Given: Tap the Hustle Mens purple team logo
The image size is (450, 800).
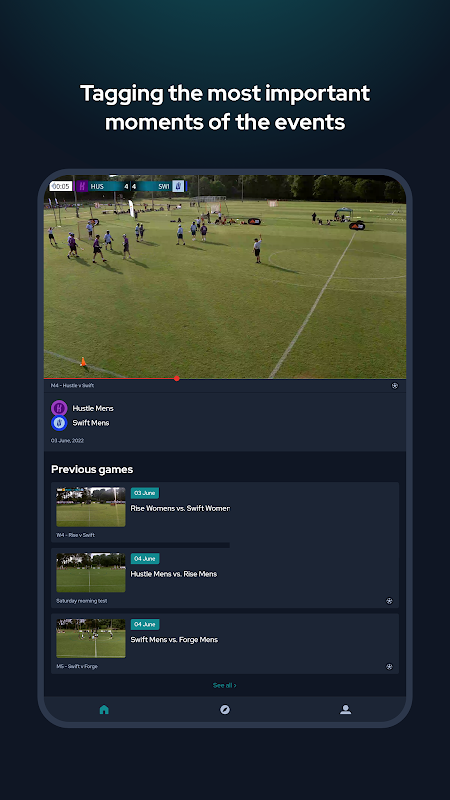Looking at the screenshot, I should (x=59, y=408).
